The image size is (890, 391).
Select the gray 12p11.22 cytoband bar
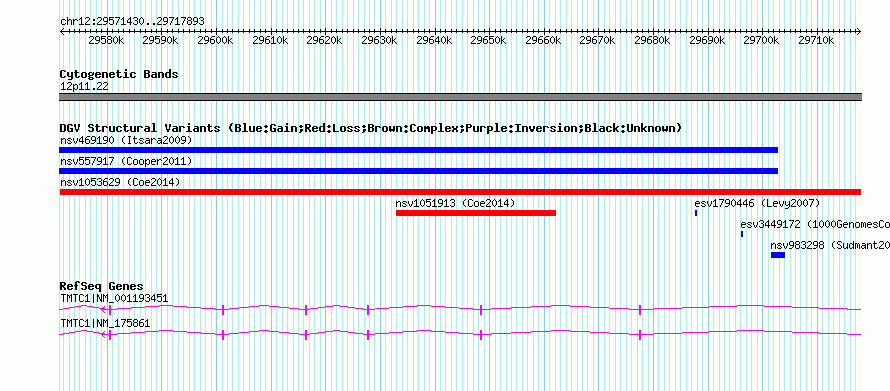pyautogui.click(x=460, y=97)
